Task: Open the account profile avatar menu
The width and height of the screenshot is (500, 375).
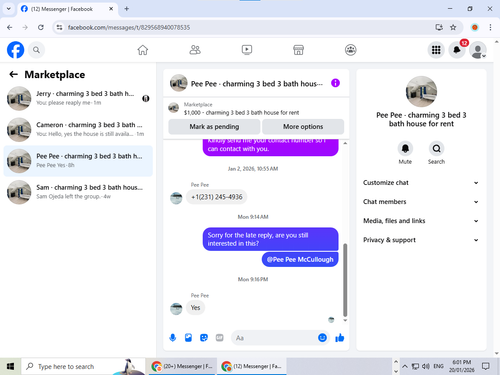Action: tap(478, 50)
